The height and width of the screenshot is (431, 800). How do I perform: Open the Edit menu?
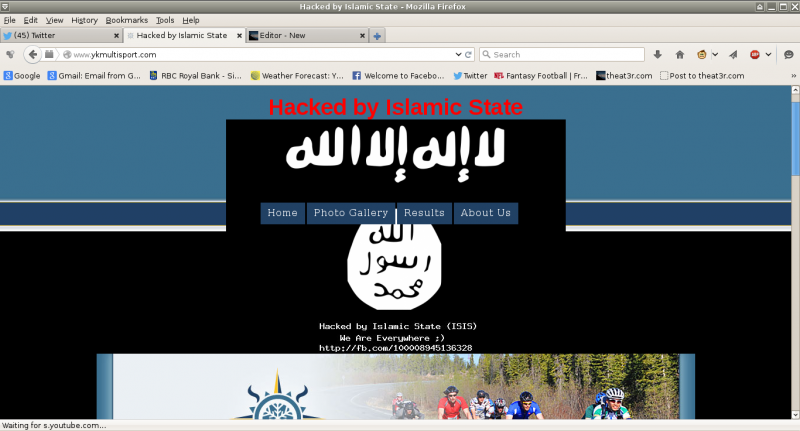31,20
